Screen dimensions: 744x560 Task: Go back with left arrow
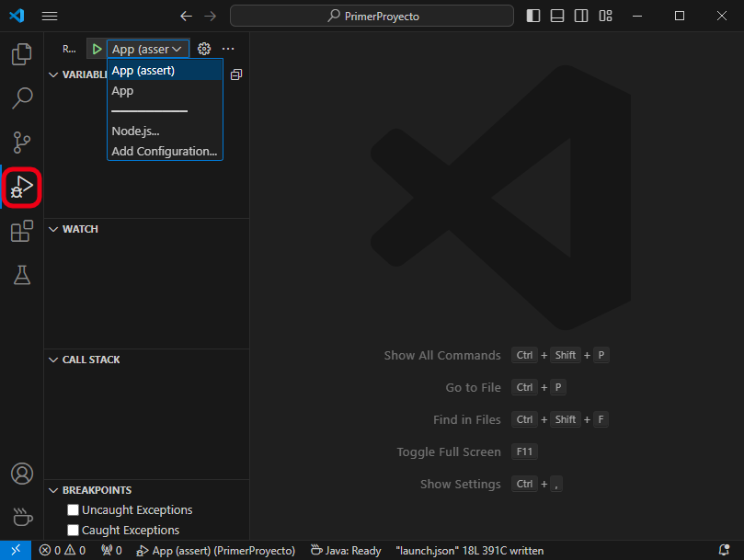click(x=186, y=17)
